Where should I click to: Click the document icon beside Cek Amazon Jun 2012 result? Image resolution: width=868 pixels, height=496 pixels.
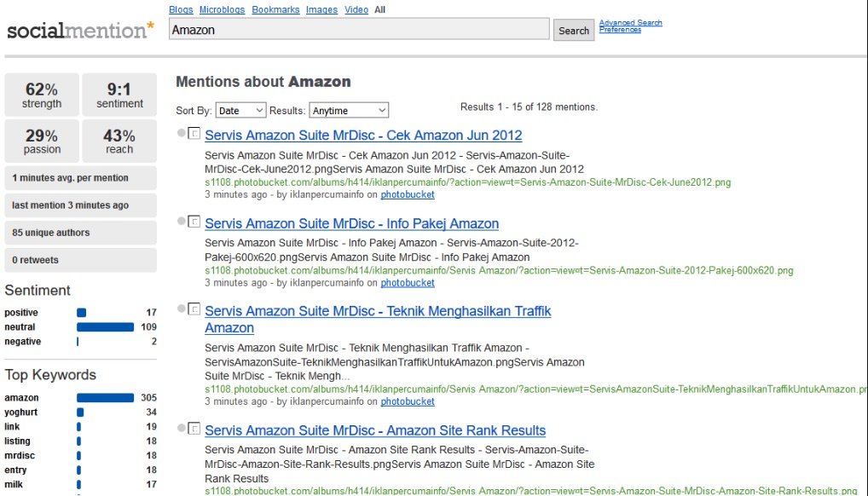(x=194, y=134)
